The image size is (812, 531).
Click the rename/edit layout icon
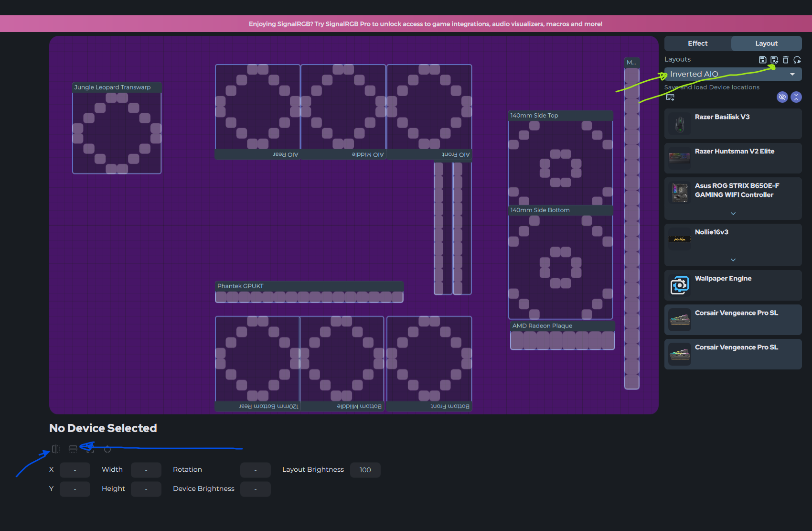click(x=774, y=60)
